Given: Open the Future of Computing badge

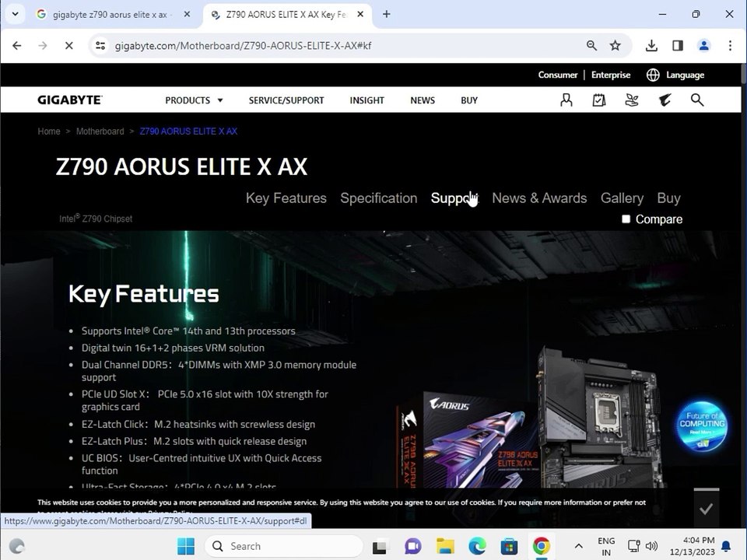Looking at the screenshot, I should point(702,426).
